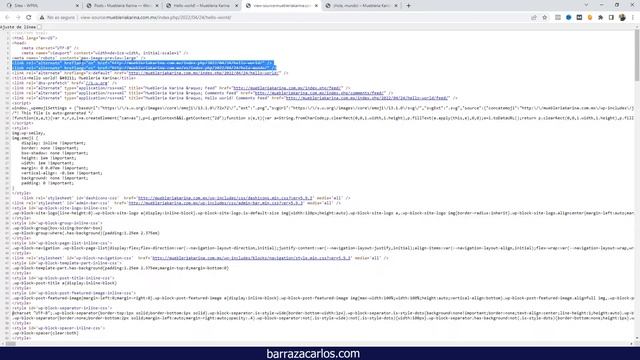Open the tab search chevron
640x360 pixels.
pos(586,5)
